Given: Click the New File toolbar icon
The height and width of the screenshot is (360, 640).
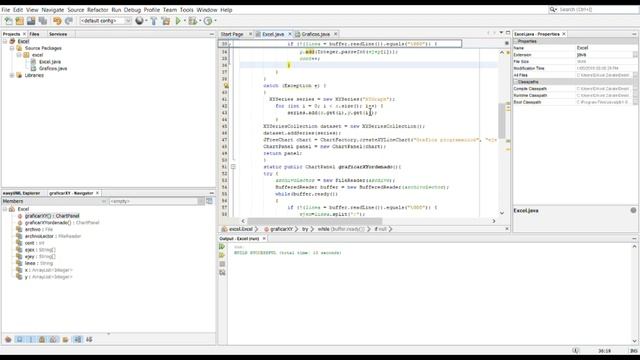Looking at the screenshot, I should (8, 21).
